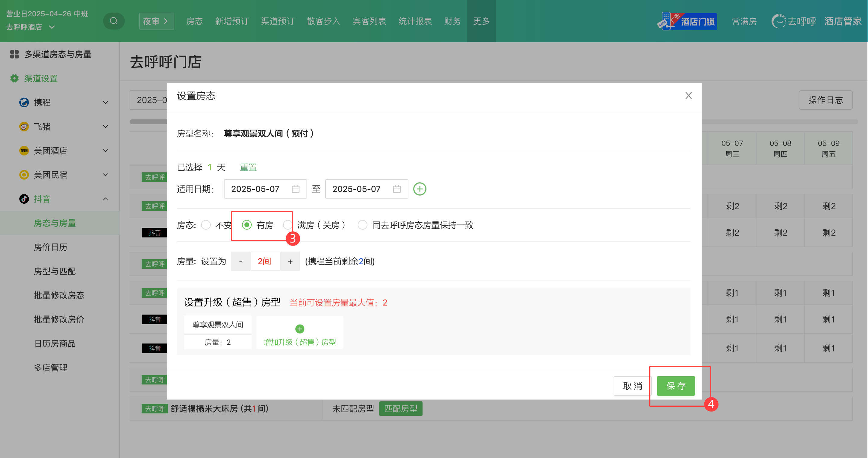Increase room quantity with plus stepper
The width and height of the screenshot is (868, 458).
(x=290, y=261)
